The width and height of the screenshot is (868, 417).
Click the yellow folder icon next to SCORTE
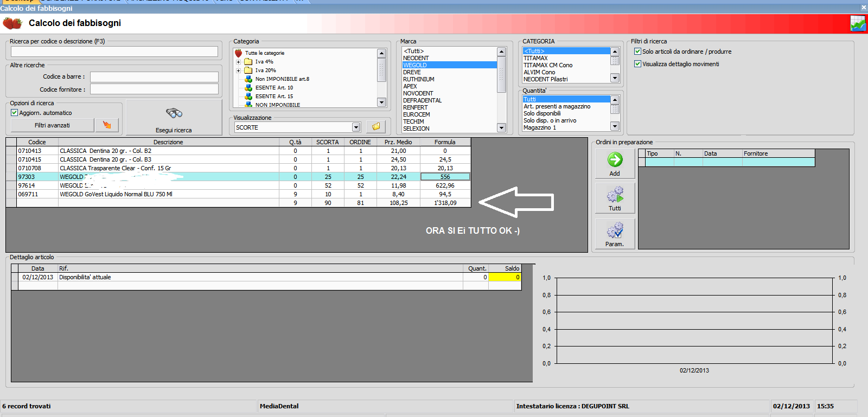[x=376, y=127]
